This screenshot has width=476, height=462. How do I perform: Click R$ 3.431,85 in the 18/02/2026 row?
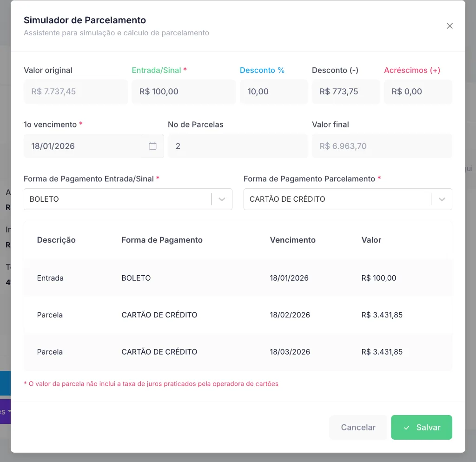tap(382, 315)
